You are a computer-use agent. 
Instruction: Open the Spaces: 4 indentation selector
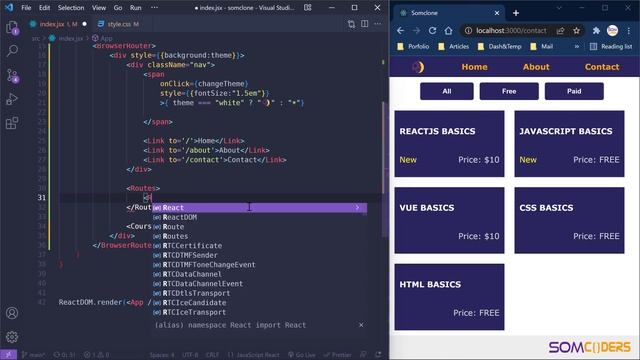click(162, 355)
